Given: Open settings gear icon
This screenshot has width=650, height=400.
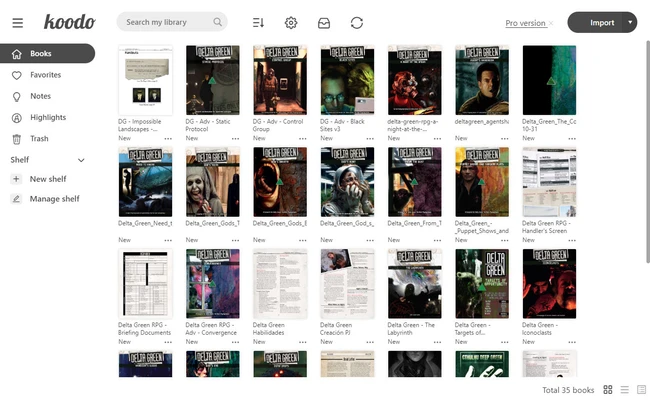Looking at the screenshot, I should tap(291, 23).
